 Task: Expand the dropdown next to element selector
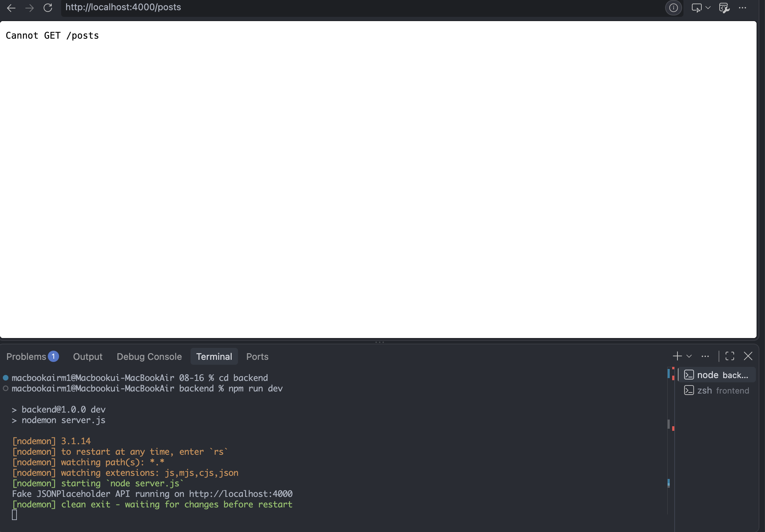pos(708,8)
